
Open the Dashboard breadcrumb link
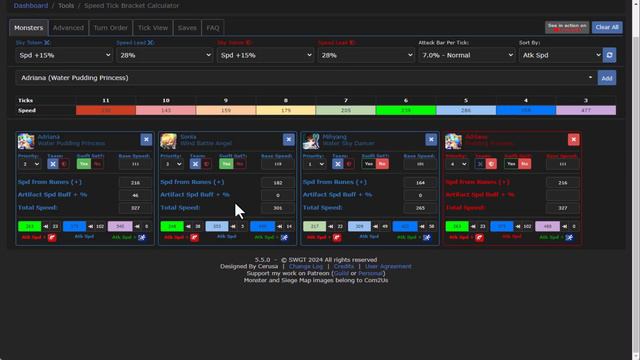(x=31, y=6)
